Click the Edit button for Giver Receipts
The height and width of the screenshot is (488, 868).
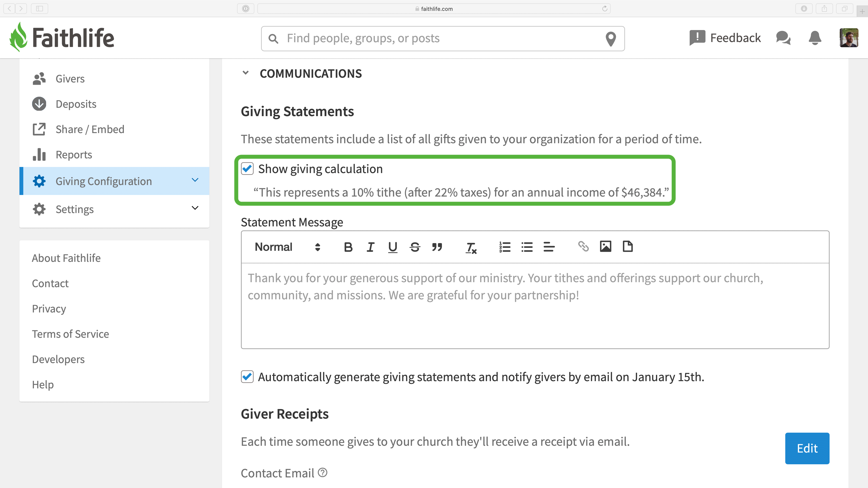pos(807,448)
